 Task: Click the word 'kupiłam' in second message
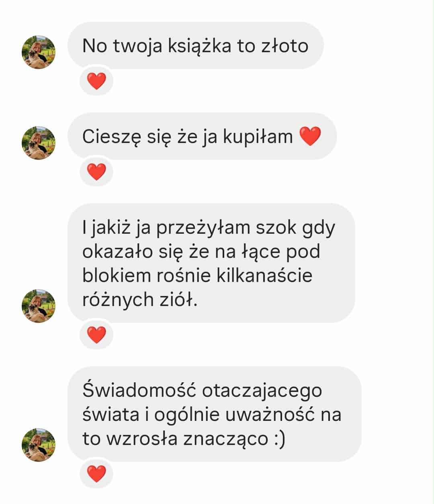coord(258,137)
